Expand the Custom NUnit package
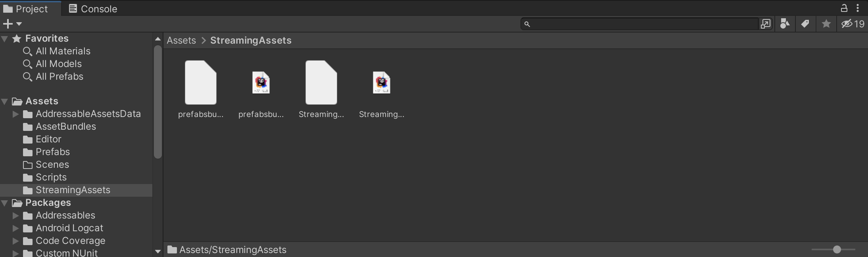868x257 pixels. pyautogui.click(x=15, y=253)
